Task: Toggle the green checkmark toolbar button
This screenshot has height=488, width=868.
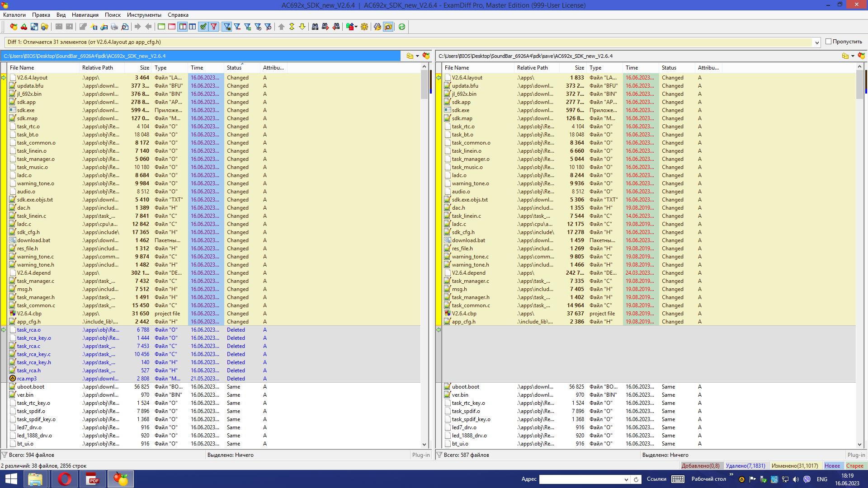Action: point(203,27)
